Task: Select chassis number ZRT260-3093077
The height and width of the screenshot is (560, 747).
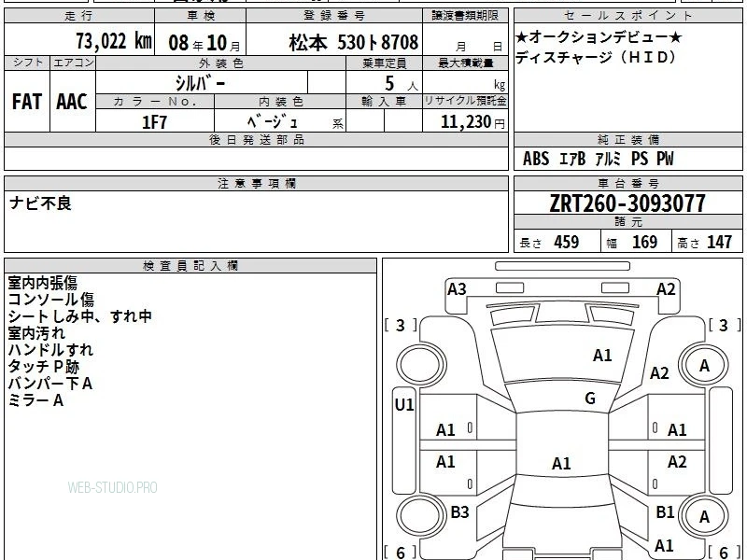Action: tap(627, 203)
